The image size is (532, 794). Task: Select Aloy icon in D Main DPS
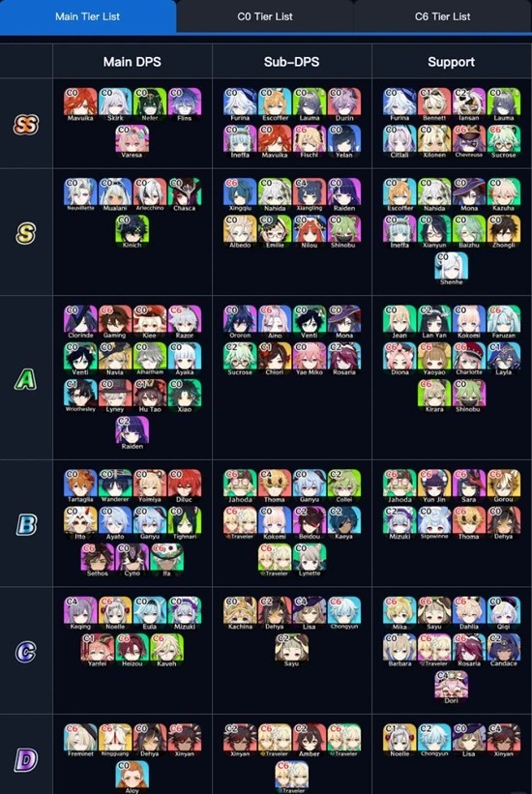click(133, 777)
